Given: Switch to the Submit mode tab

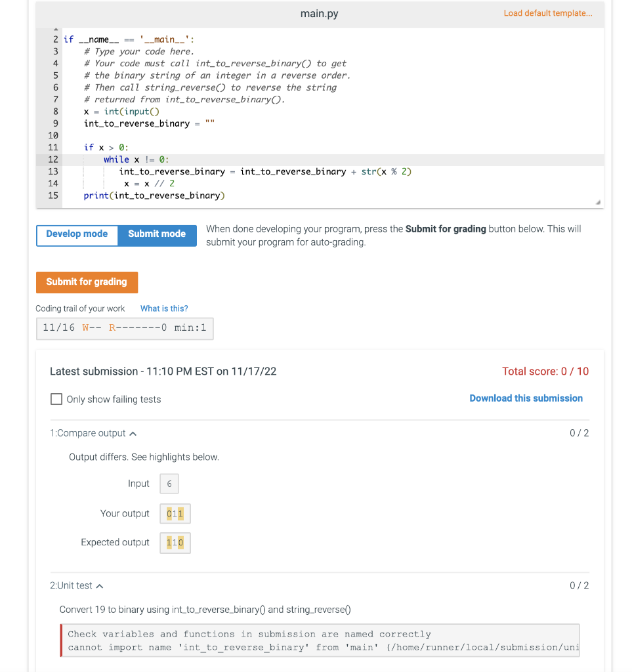Looking at the screenshot, I should click(157, 234).
